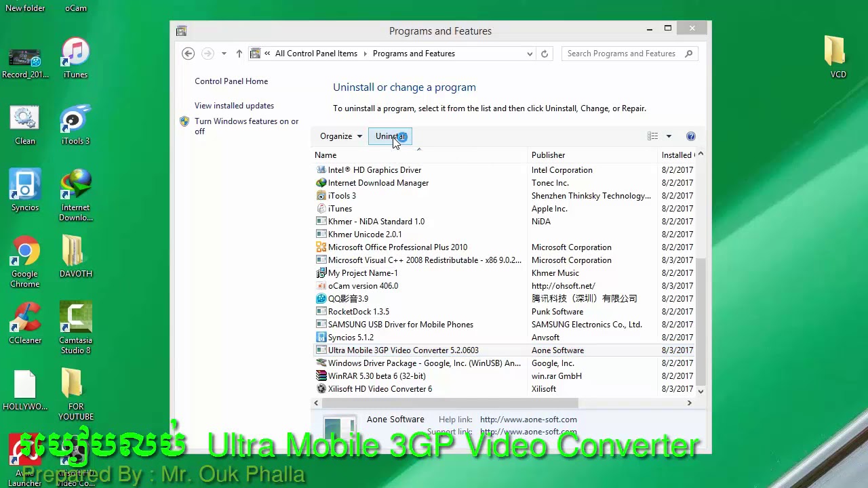The height and width of the screenshot is (488, 868).
Task: Select Khmer - NiDA Standard 1.0
Action: pos(504,222)
